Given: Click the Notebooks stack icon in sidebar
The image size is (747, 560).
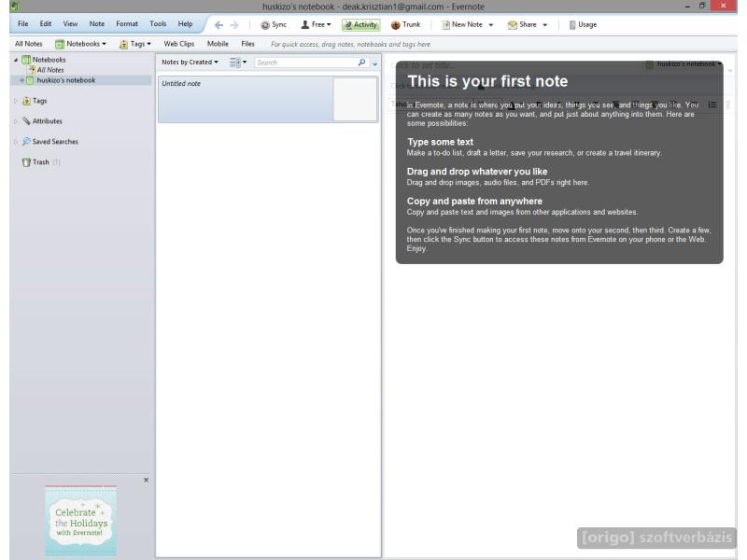Looking at the screenshot, I should tap(26, 60).
